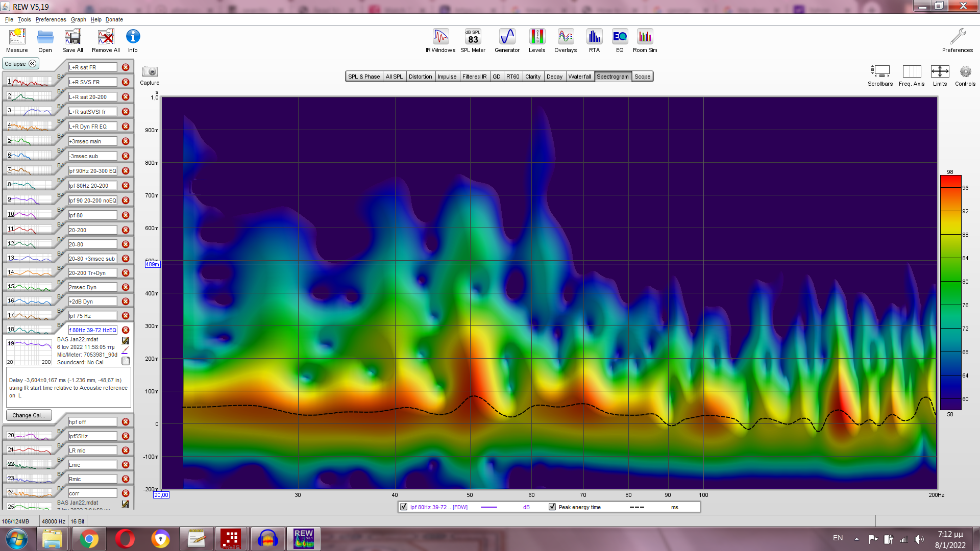
Task: Switch to the Waterfall tab
Action: pos(579,77)
